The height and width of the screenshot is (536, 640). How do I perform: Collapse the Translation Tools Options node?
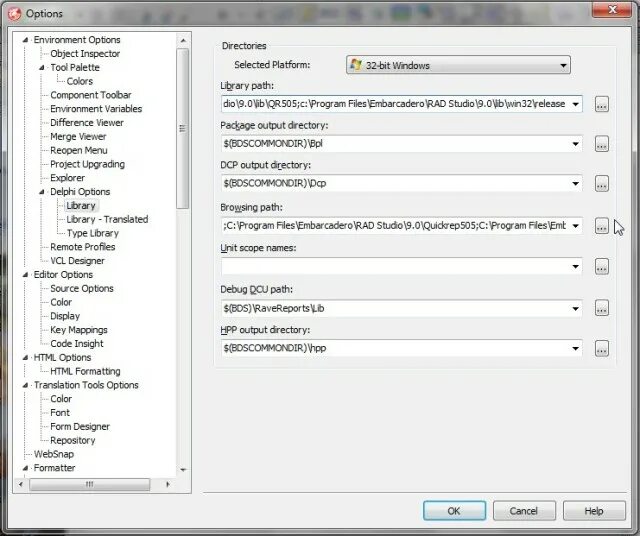pyautogui.click(x=25, y=385)
